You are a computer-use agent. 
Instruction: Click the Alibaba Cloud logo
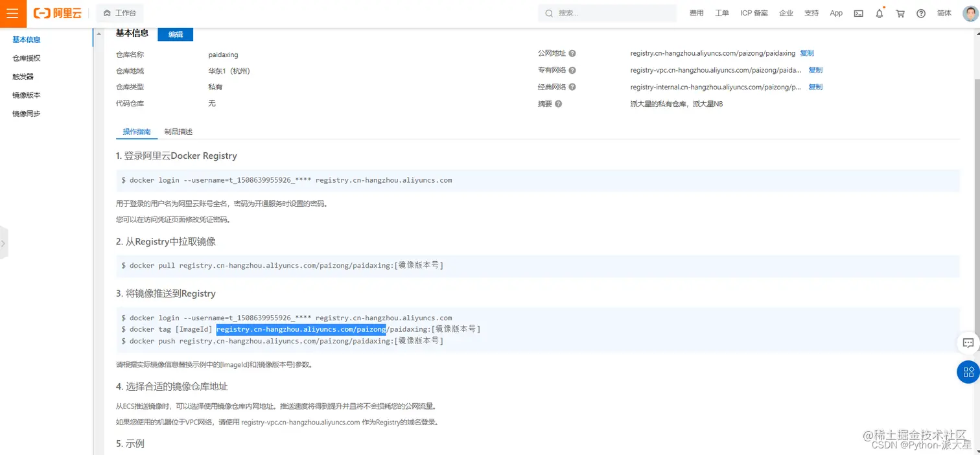[58, 13]
